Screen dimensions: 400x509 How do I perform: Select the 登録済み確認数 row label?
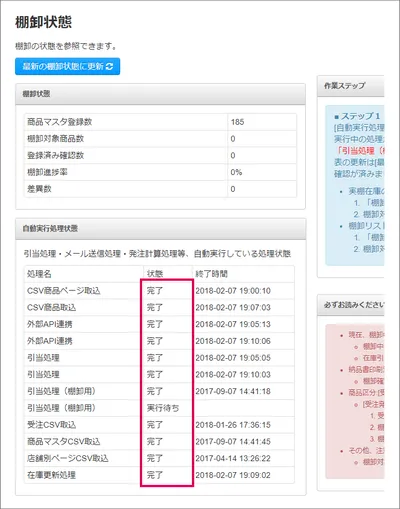tap(55, 155)
